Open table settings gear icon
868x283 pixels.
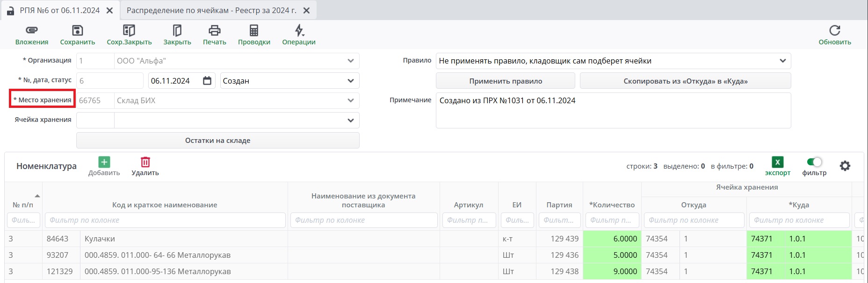pyautogui.click(x=845, y=166)
